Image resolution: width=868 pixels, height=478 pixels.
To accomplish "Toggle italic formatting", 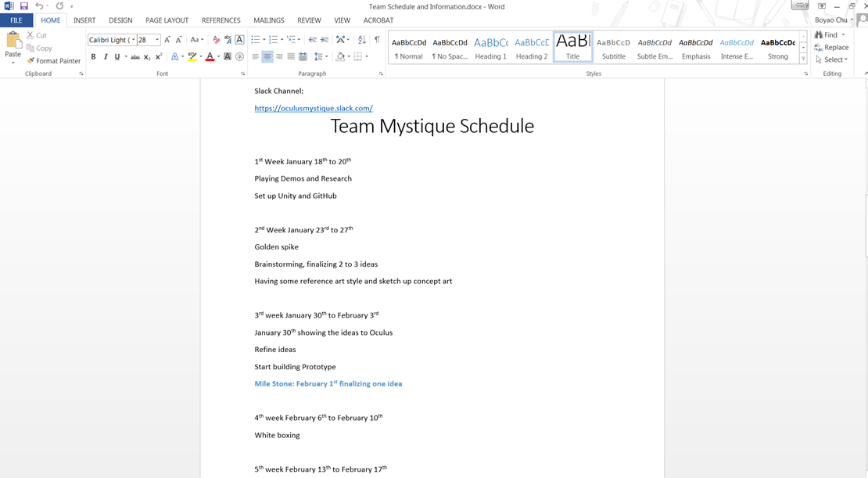I will (106, 56).
